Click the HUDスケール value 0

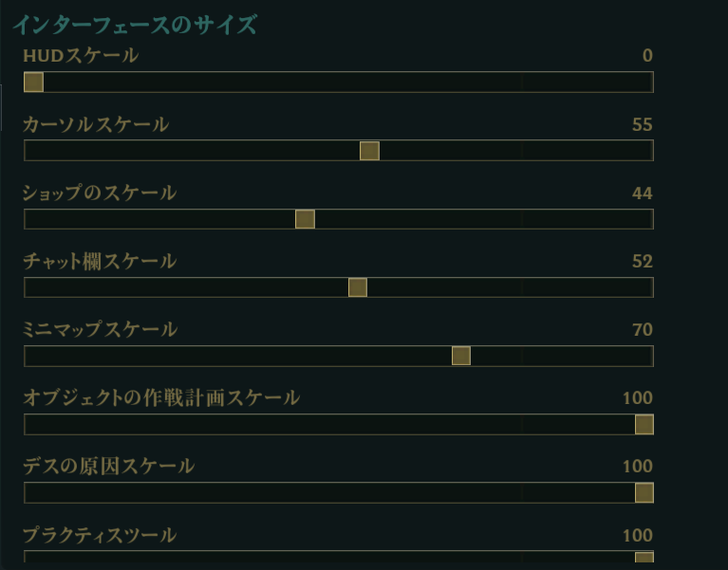pyautogui.click(x=647, y=56)
